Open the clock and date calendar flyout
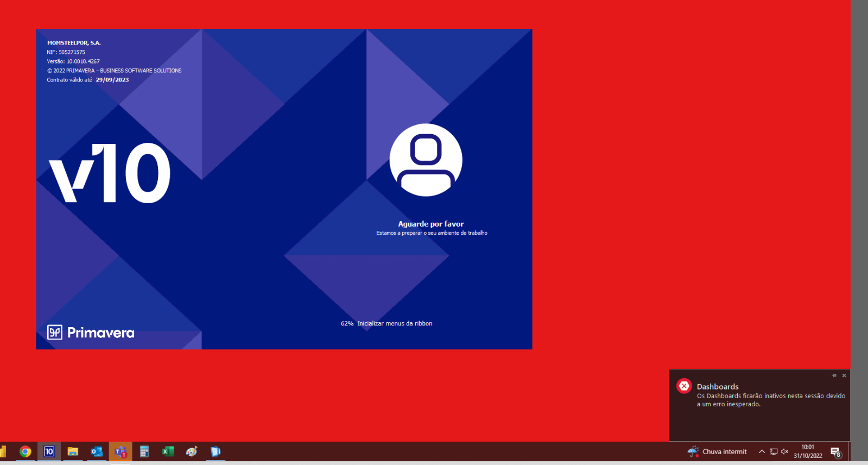868x465 pixels. click(x=808, y=451)
